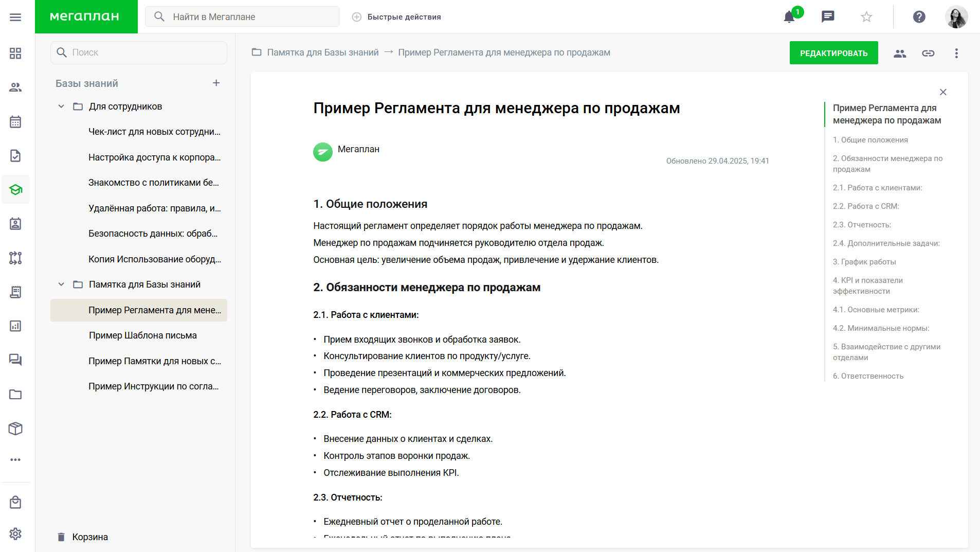Jump to section 3. График работы
The width and height of the screenshot is (980, 552).
(865, 262)
